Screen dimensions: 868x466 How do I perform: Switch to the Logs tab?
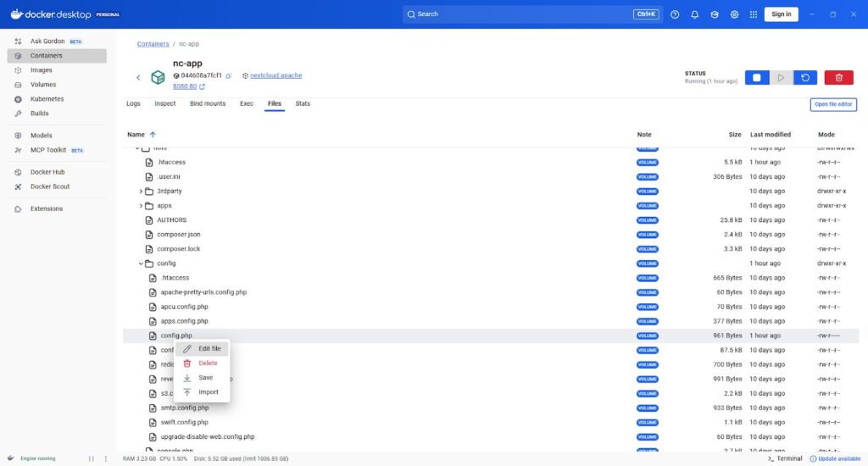tap(133, 104)
